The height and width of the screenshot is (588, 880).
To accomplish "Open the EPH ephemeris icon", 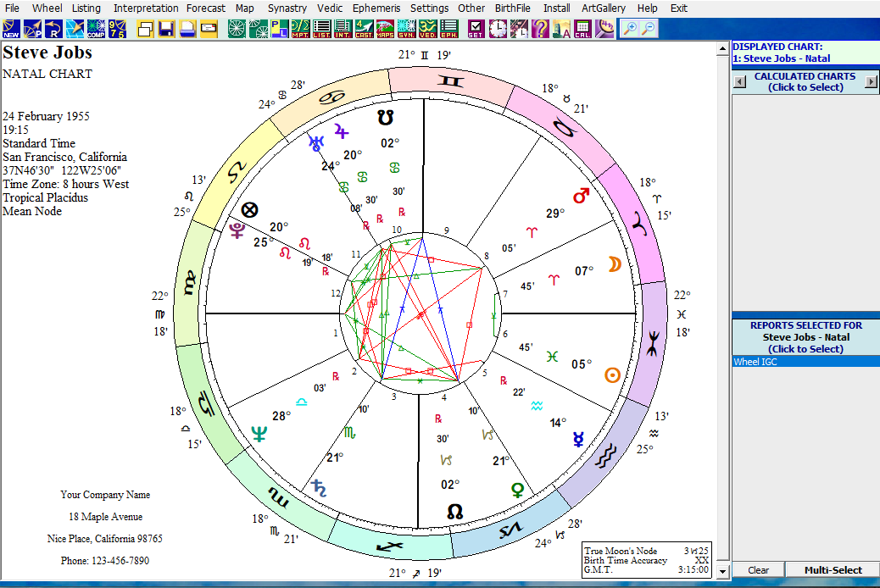I will point(448,29).
